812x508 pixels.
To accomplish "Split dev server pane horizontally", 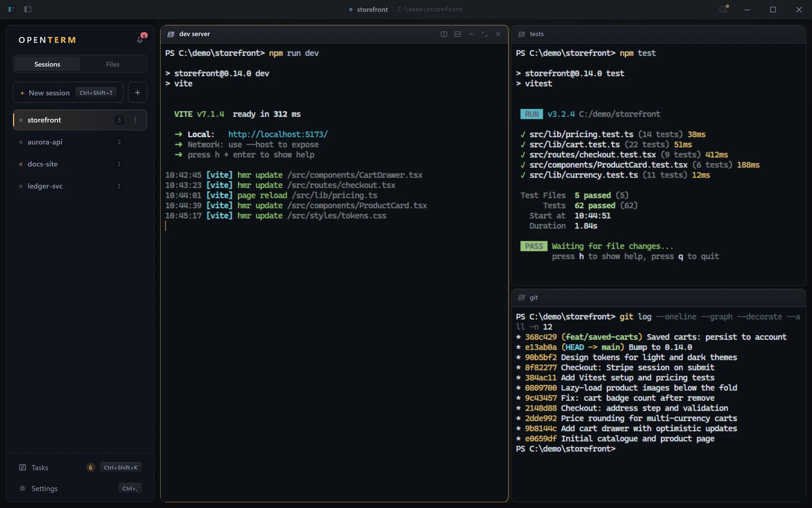I will pos(457,34).
